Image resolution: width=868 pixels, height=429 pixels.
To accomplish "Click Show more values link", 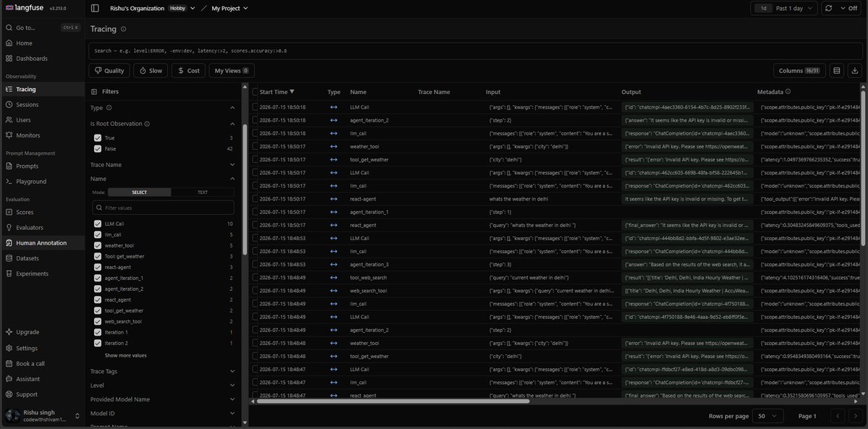I will [126, 356].
